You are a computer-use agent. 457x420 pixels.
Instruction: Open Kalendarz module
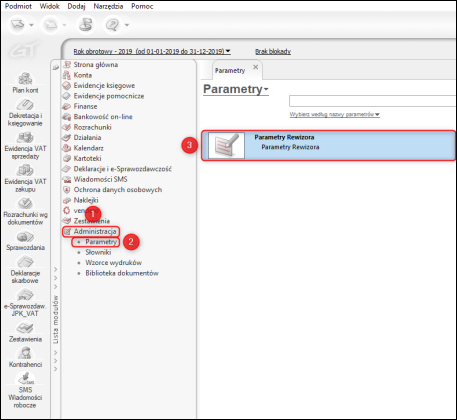click(x=89, y=148)
